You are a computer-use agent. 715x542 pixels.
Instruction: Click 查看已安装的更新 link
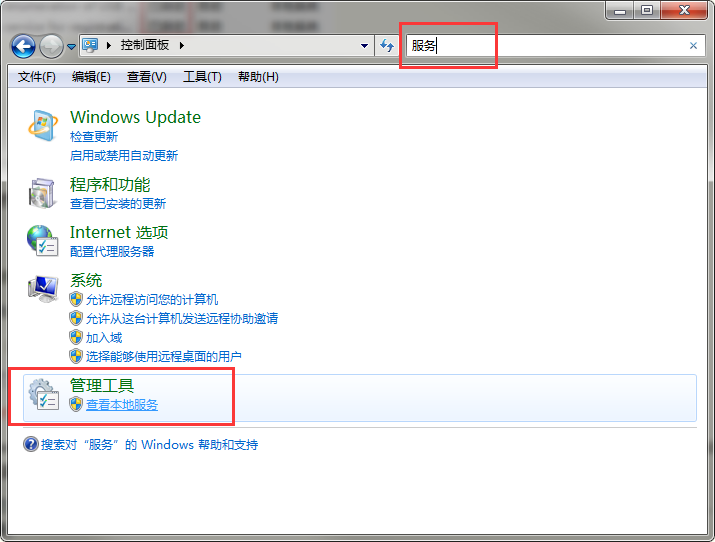point(118,204)
